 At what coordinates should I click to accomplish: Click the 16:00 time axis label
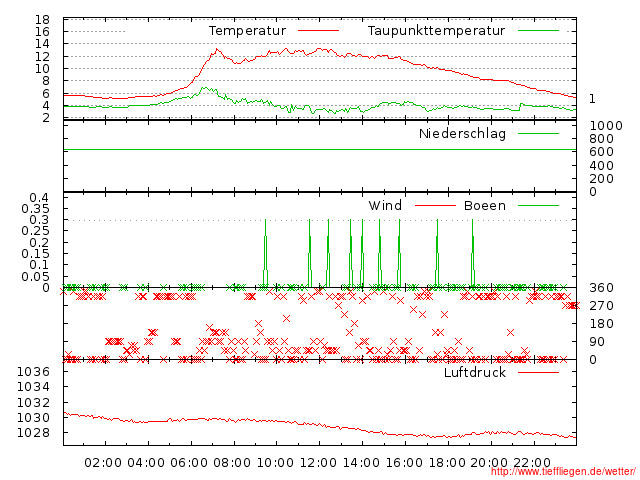point(404,463)
